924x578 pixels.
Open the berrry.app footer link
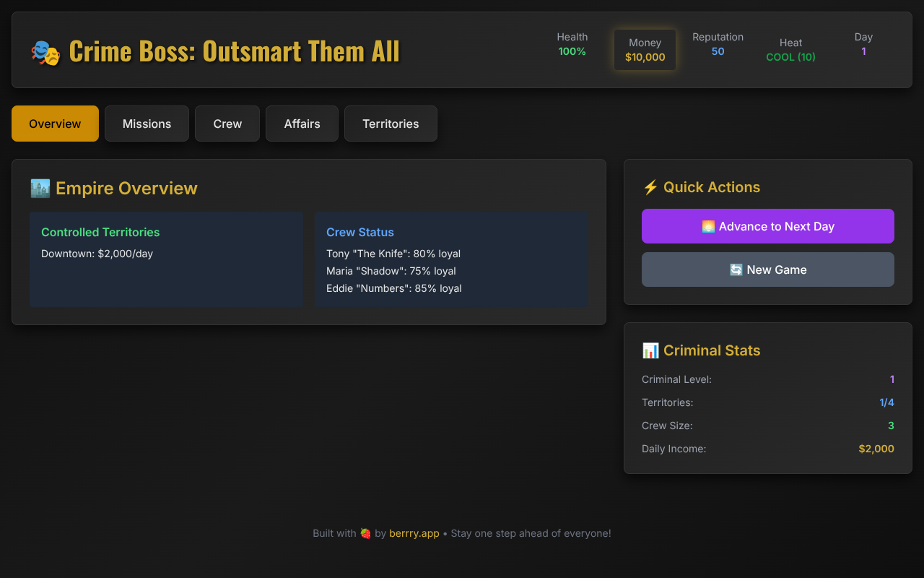pos(414,534)
